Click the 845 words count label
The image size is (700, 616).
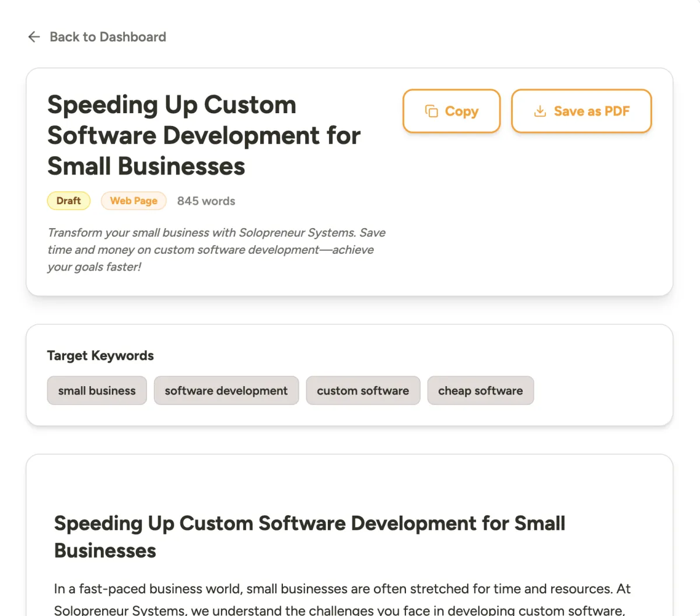point(206,201)
